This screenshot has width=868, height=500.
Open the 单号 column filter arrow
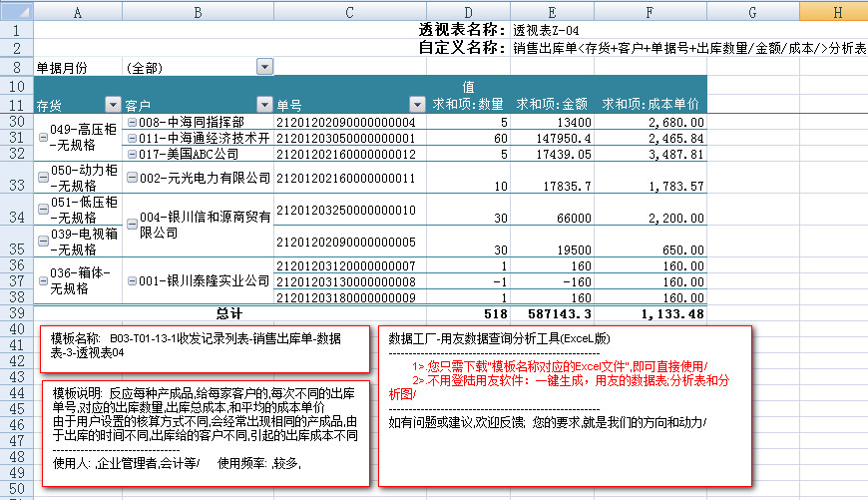tap(417, 104)
